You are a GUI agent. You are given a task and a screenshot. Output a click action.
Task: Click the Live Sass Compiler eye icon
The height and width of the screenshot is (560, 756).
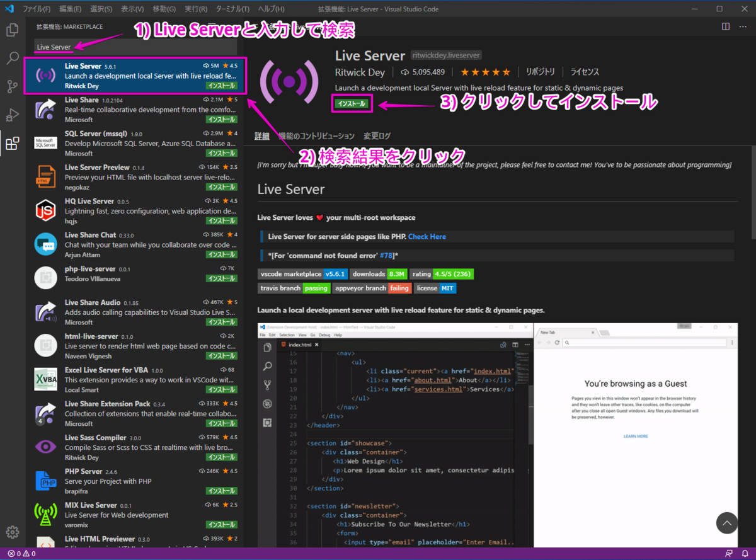pos(45,447)
